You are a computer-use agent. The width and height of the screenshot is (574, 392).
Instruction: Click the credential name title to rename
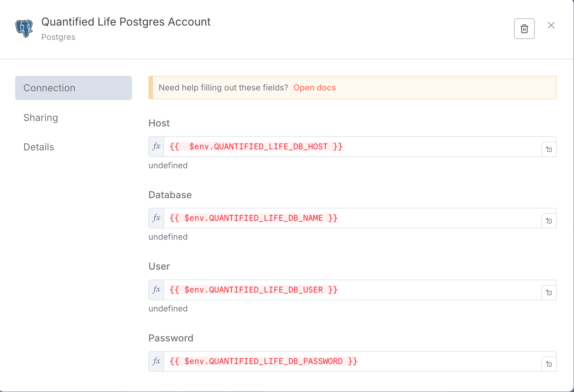126,22
